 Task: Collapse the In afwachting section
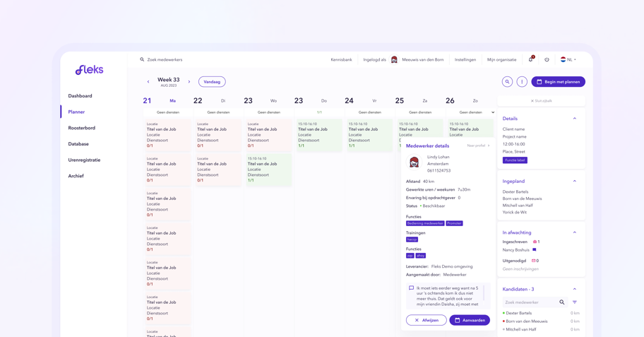[x=575, y=232]
